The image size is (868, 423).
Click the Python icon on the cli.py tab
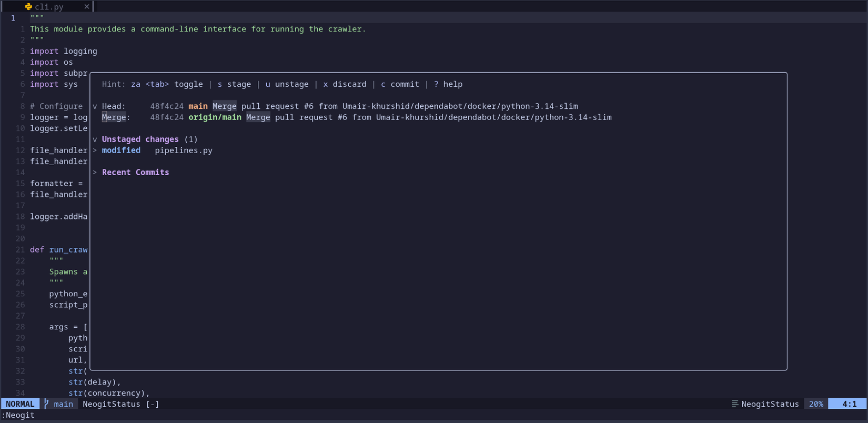tap(28, 6)
